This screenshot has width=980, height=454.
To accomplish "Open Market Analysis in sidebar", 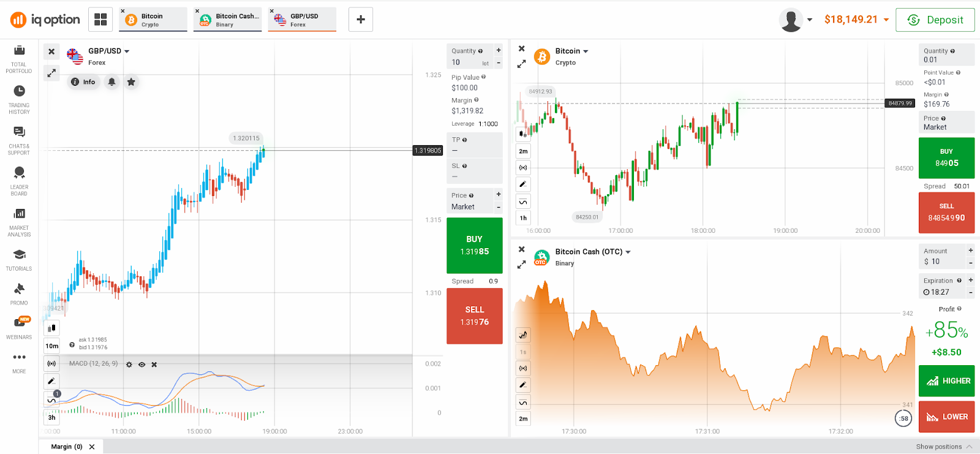I will [19, 222].
